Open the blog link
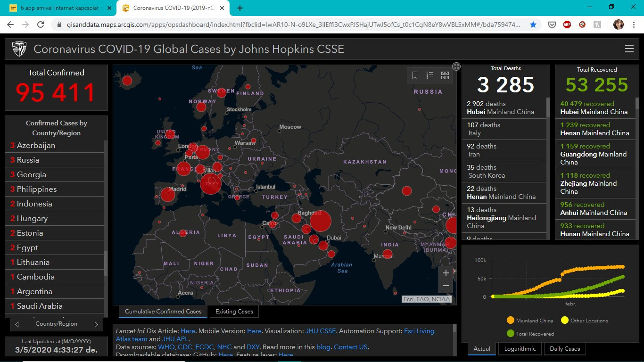 (x=323, y=347)
